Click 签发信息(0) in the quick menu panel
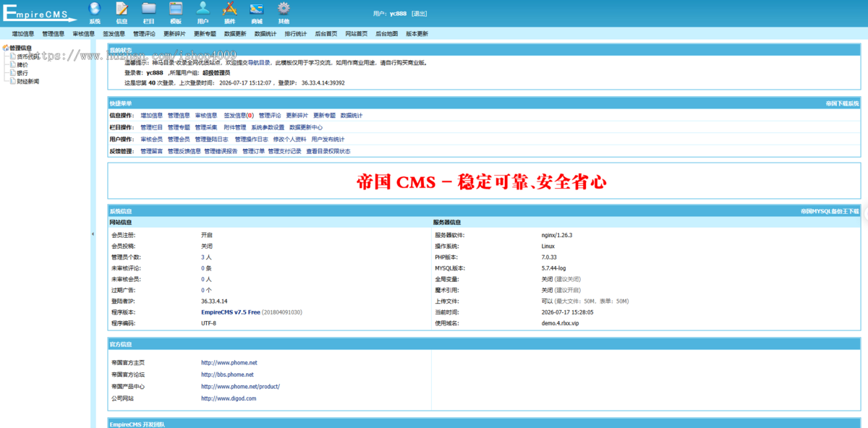The width and height of the screenshot is (868, 428). 239,115
